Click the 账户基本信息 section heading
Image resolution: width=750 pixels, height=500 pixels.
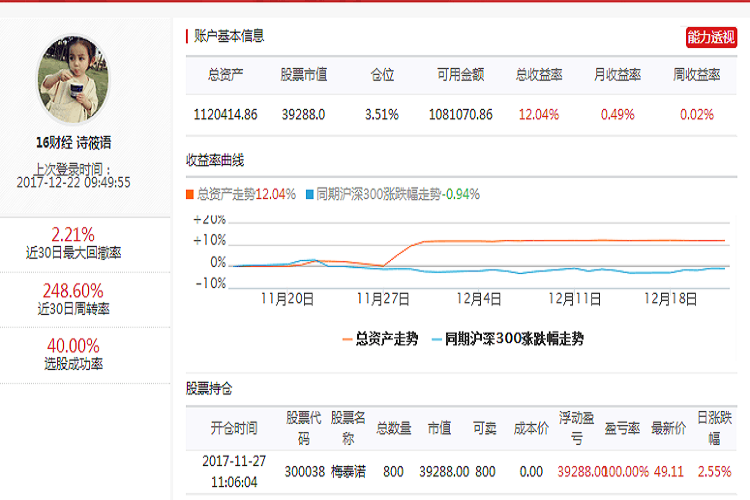click(x=229, y=36)
